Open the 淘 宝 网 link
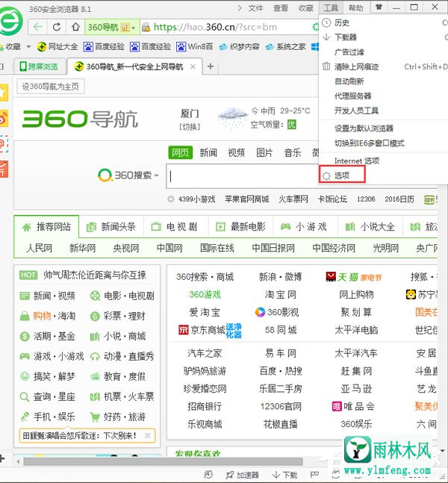This screenshot has width=448, height=483. pyautogui.click(x=281, y=294)
